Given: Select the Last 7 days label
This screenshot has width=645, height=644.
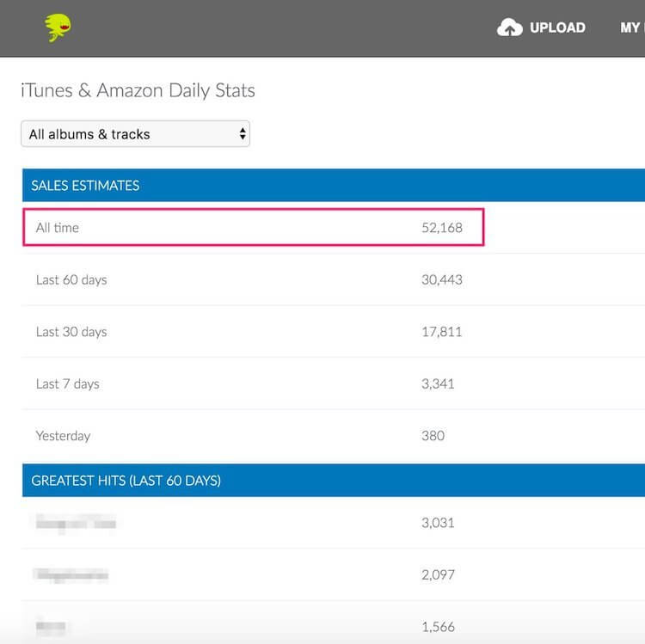Looking at the screenshot, I should (67, 383).
